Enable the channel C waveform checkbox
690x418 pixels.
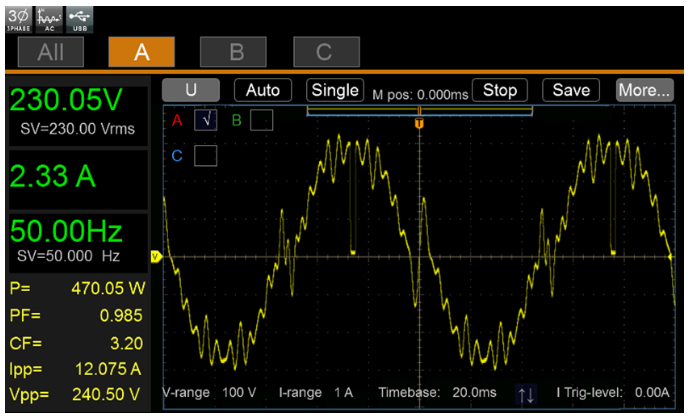(206, 156)
